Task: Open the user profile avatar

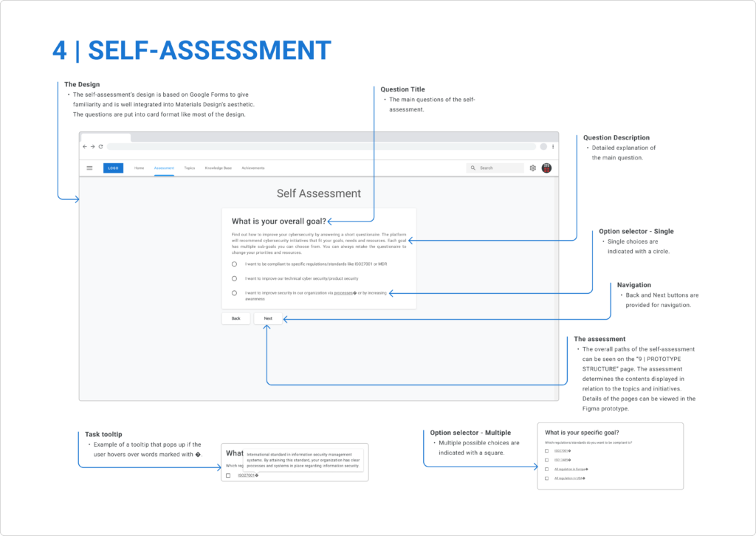Action: point(546,168)
